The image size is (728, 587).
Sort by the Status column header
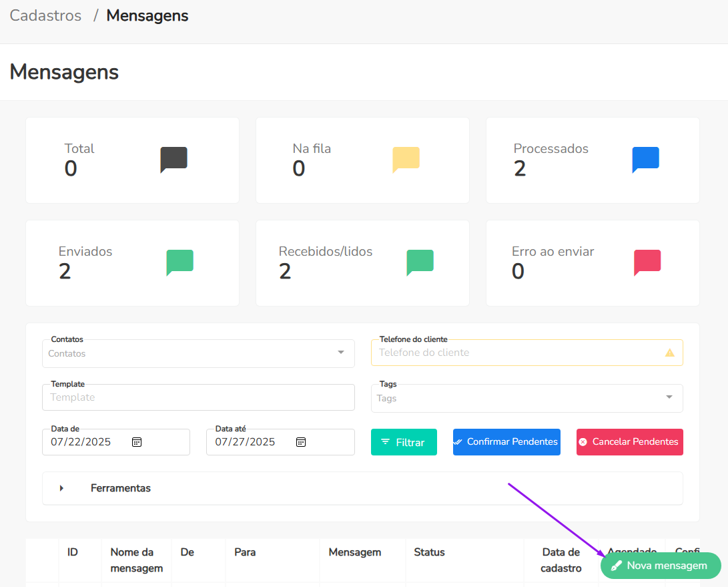pyautogui.click(x=429, y=552)
